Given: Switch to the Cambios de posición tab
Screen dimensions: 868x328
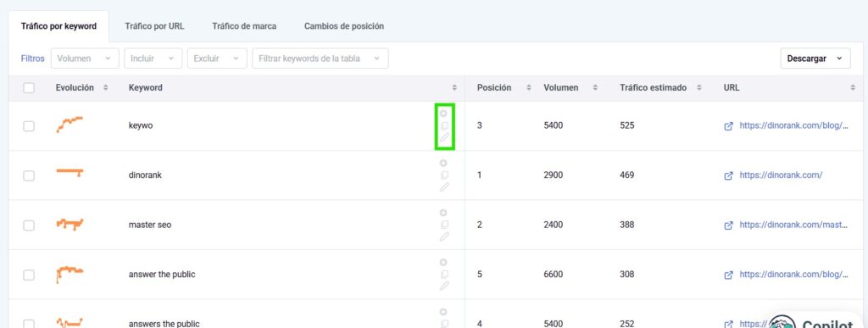Looking at the screenshot, I should [344, 26].
